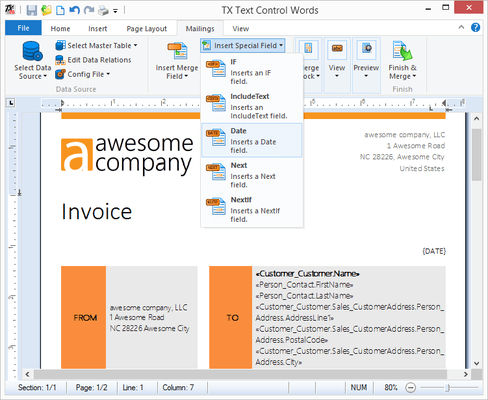
Task: Select the Mailings tab
Action: (x=200, y=29)
